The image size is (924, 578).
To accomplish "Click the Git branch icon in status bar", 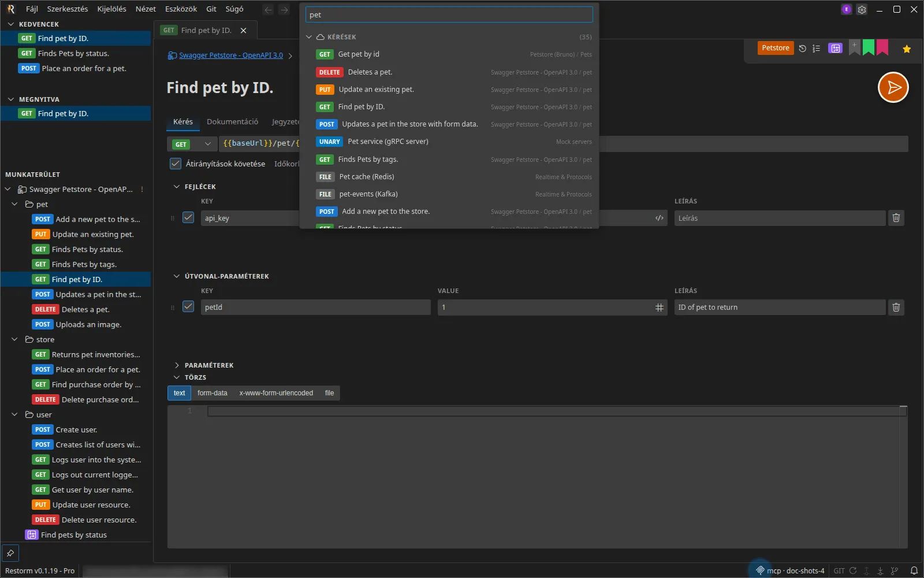I will [x=895, y=570].
